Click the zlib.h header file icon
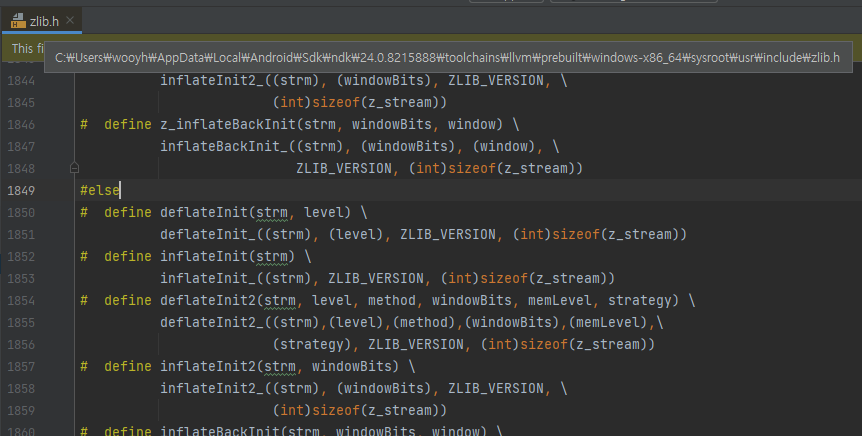This screenshot has height=436, width=862. point(18,21)
